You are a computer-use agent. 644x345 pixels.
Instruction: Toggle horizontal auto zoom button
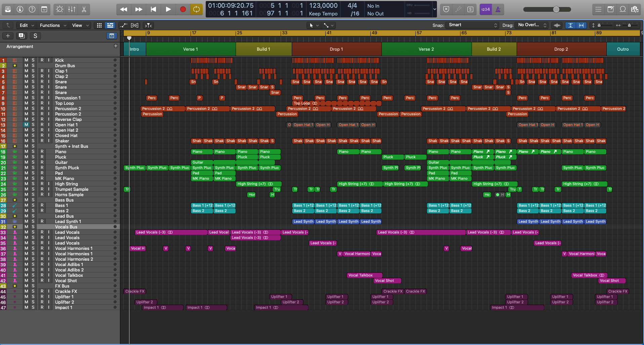(x=581, y=25)
